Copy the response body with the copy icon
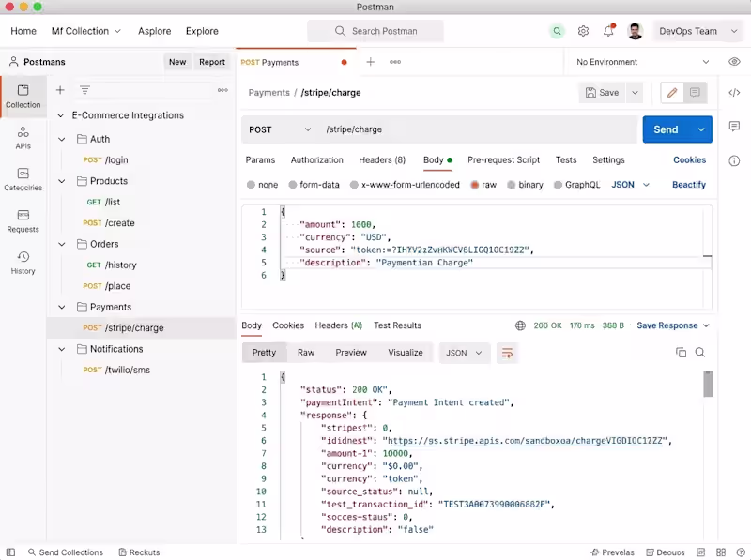The height and width of the screenshot is (560, 751). tap(681, 353)
